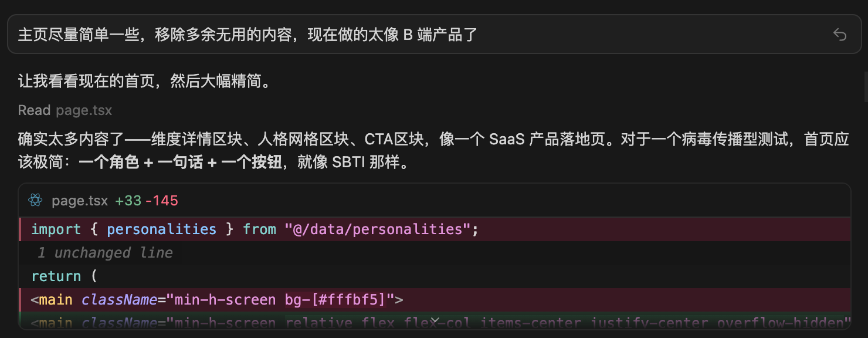Image resolution: width=868 pixels, height=338 pixels.
Task: Click the "Read" tool call label
Action: 34,110
